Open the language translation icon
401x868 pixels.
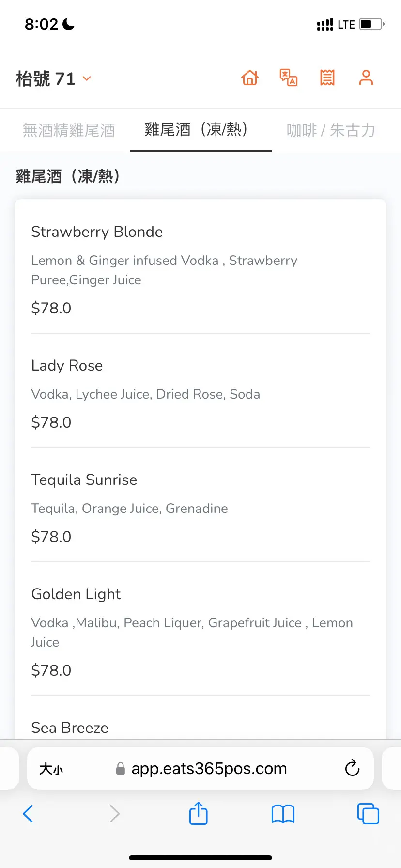coord(289,77)
